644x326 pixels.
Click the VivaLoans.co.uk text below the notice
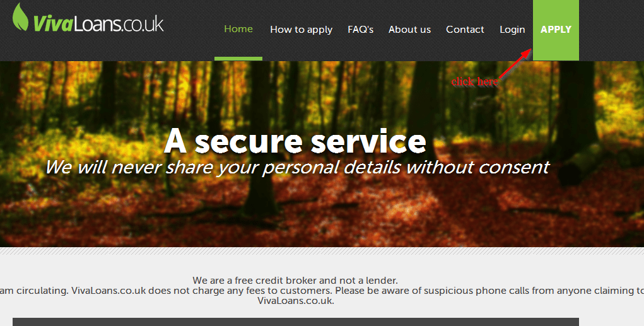(296, 301)
